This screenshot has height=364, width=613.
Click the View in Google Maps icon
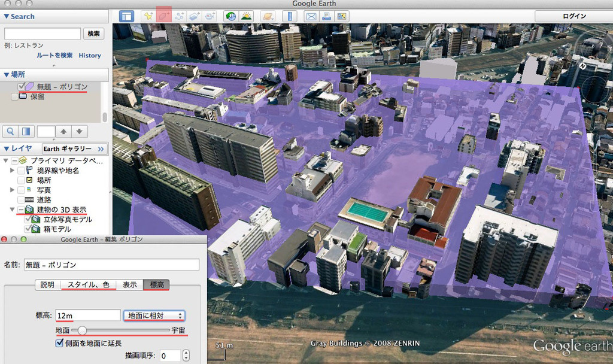pyautogui.click(x=342, y=16)
